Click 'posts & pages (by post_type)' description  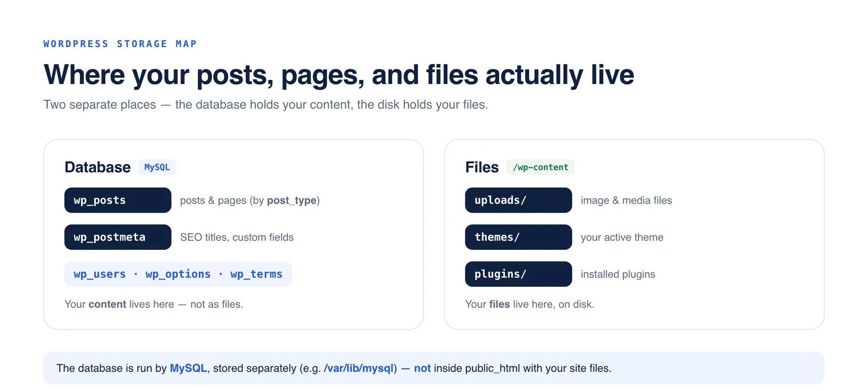click(x=250, y=200)
